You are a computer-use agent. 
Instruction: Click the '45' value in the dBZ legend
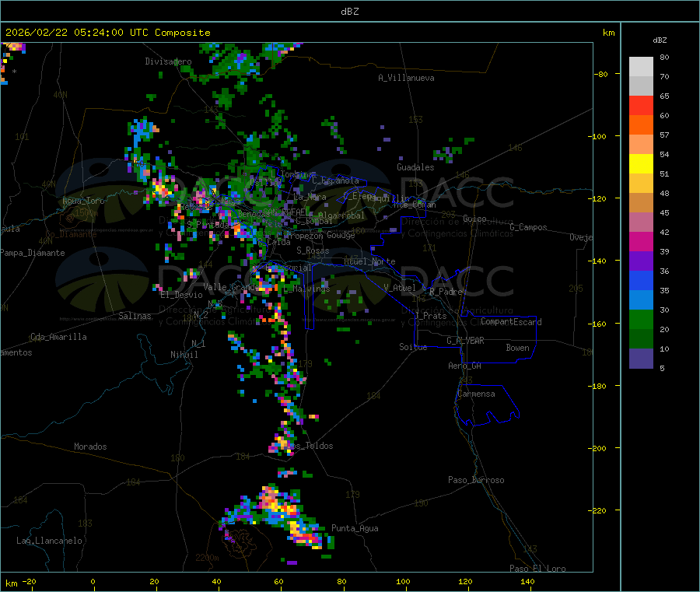point(664,212)
